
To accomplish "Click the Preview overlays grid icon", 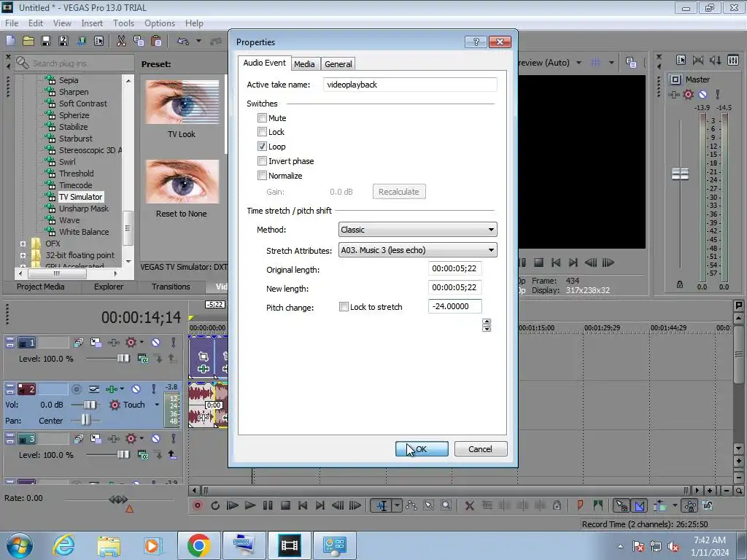I will point(595,63).
